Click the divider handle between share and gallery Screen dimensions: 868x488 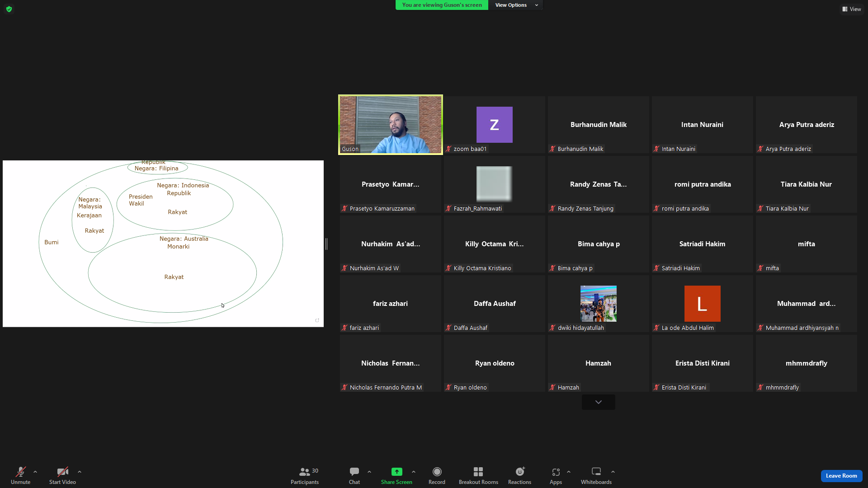pos(326,244)
